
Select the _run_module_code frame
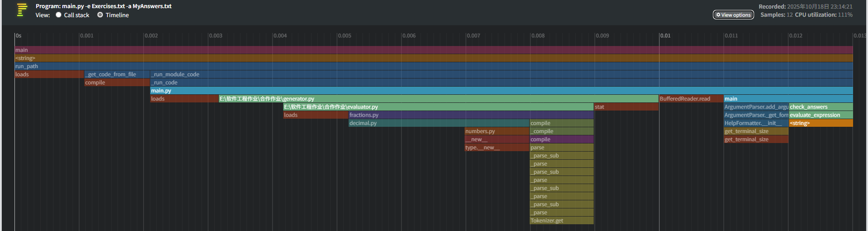coord(501,74)
